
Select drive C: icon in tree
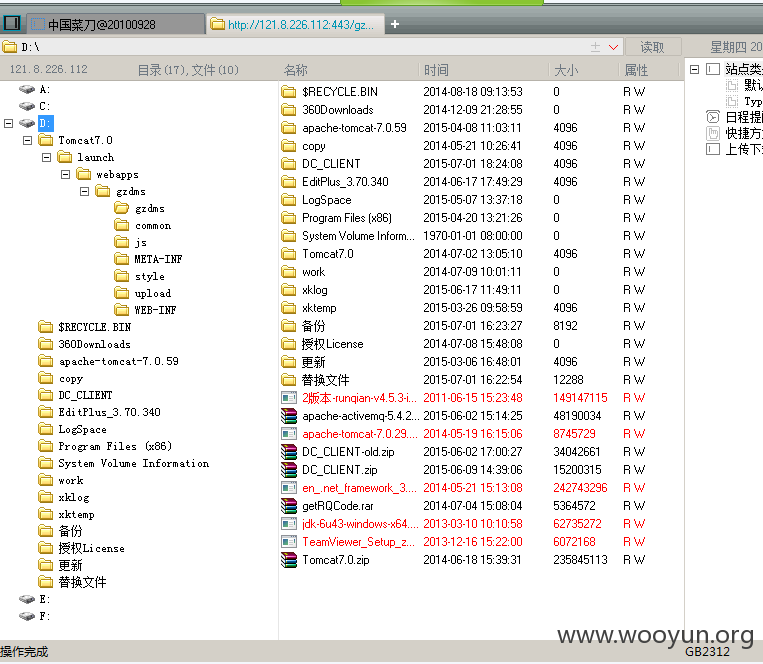click(27, 106)
